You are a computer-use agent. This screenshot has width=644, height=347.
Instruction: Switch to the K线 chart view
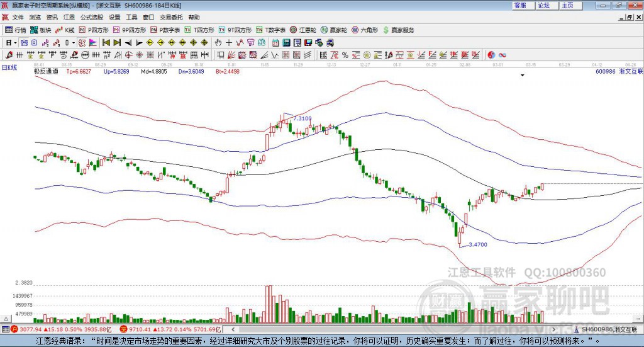pos(65,30)
